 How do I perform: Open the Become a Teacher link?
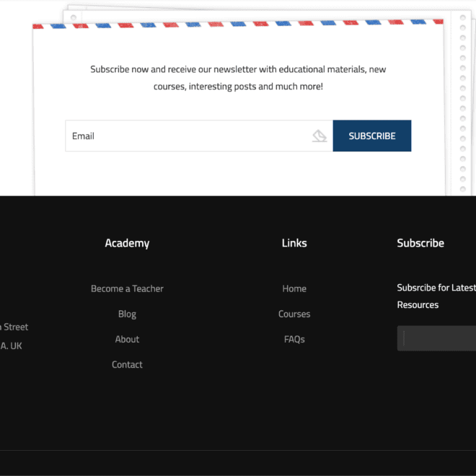[x=127, y=288]
